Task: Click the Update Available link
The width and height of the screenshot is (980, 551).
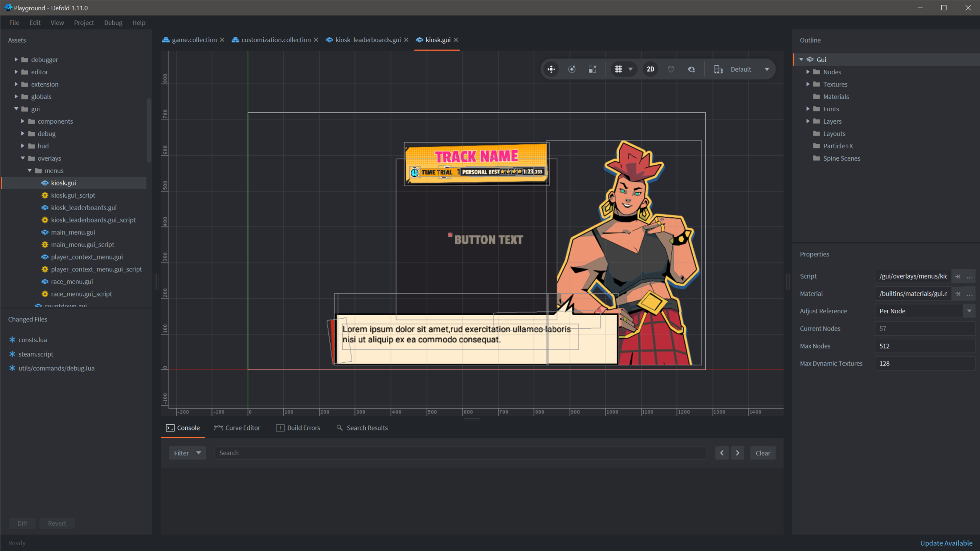Action: (946, 543)
